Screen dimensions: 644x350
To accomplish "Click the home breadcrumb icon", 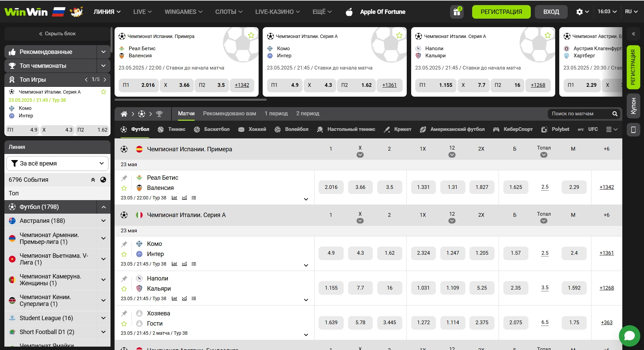I will pyautogui.click(x=124, y=114).
